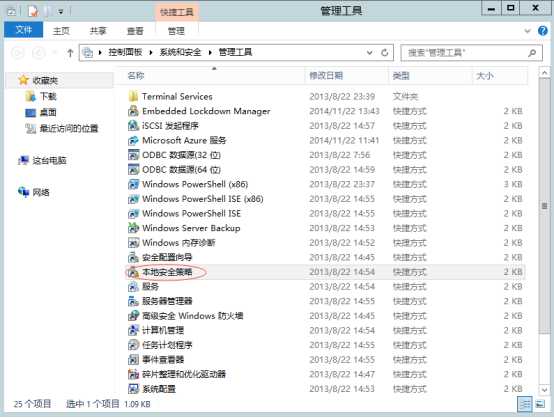Click the Windows PowerShell ISE file name
The height and width of the screenshot is (418, 554).
191,213
